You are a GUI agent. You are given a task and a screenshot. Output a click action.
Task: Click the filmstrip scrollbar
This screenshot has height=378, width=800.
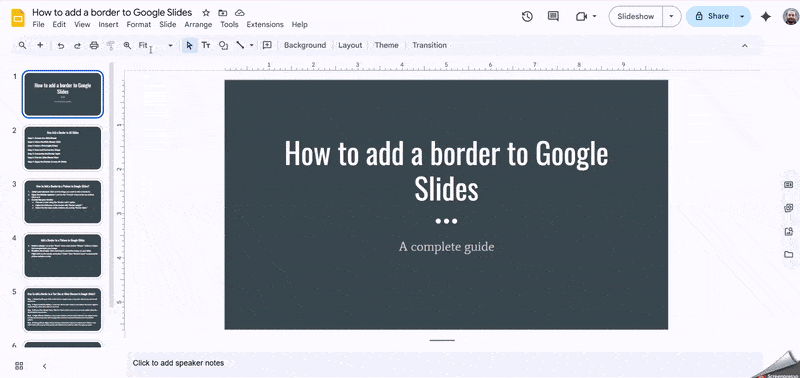[112, 184]
